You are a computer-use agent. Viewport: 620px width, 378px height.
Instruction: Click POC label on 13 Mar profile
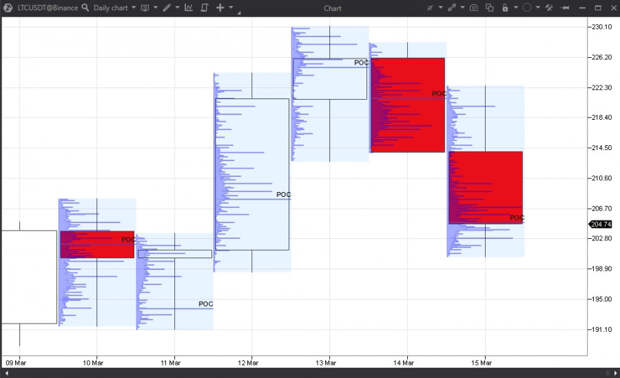click(361, 62)
